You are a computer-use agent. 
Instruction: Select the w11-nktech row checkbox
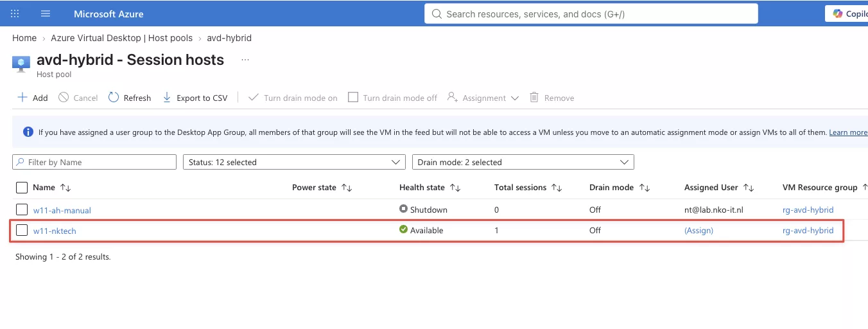point(22,231)
